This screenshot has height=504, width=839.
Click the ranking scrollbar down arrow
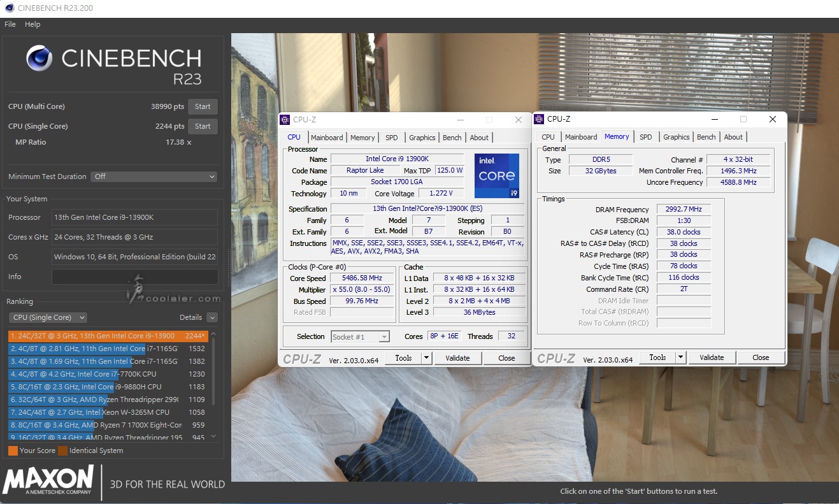[x=213, y=436]
